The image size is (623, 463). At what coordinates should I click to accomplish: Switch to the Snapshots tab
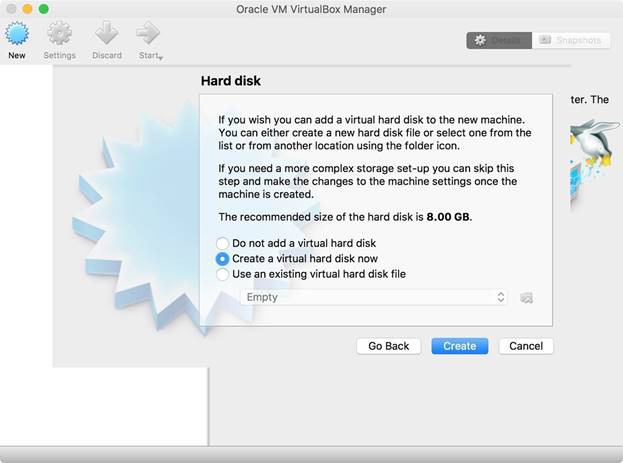click(570, 40)
